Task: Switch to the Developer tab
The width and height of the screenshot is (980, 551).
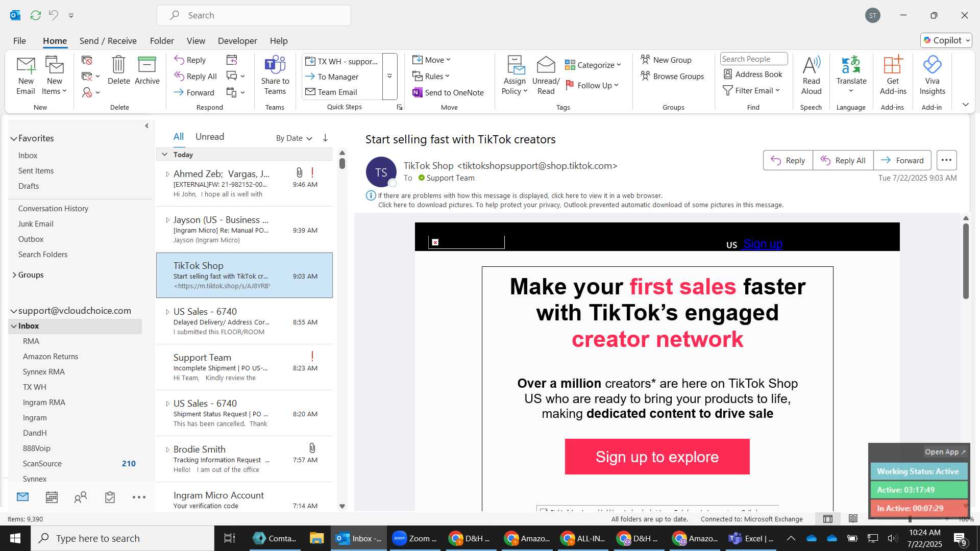Action: [x=237, y=41]
